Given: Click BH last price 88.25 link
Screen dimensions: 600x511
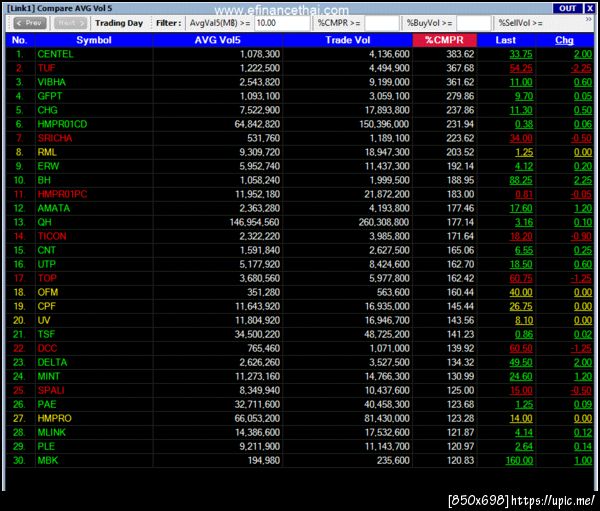Looking at the screenshot, I should coord(521,180).
